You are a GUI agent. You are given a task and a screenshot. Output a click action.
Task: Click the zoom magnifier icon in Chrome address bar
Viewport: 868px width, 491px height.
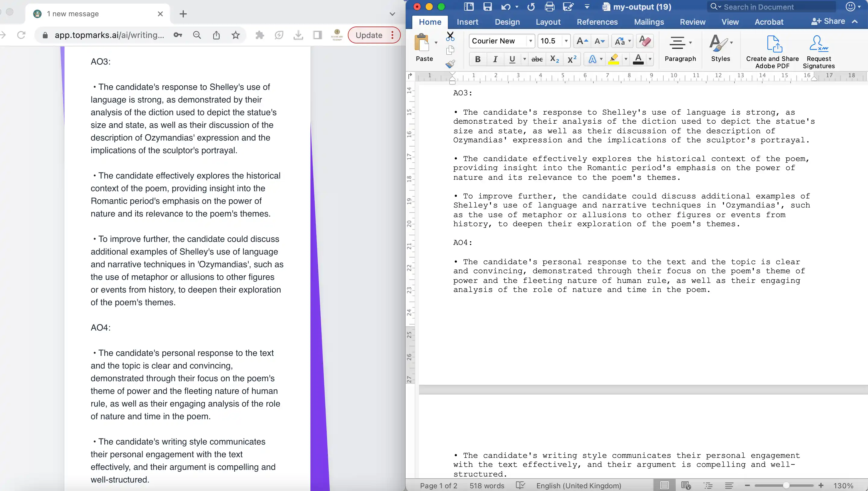pyautogui.click(x=197, y=35)
